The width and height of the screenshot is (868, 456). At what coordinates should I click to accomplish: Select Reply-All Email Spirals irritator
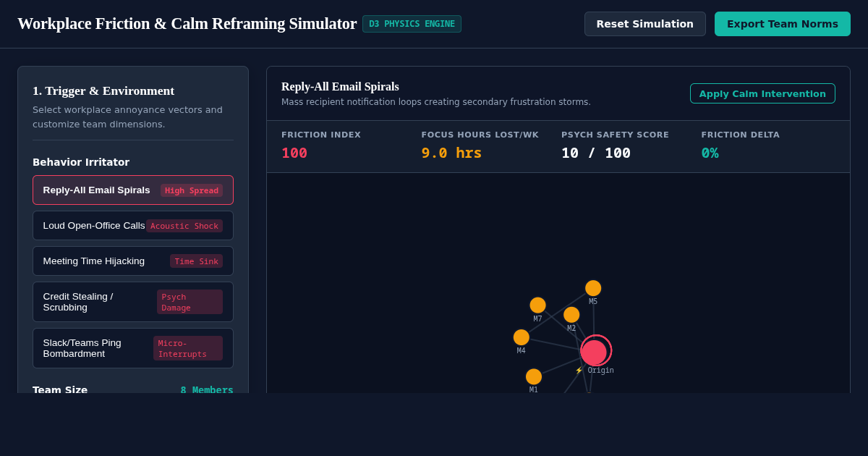click(x=133, y=190)
